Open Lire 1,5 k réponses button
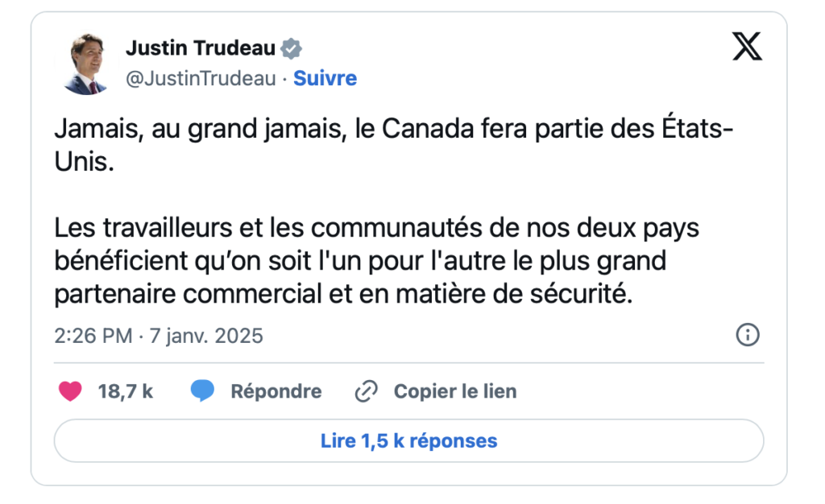The width and height of the screenshot is (825, 504). tap(408, 441)
